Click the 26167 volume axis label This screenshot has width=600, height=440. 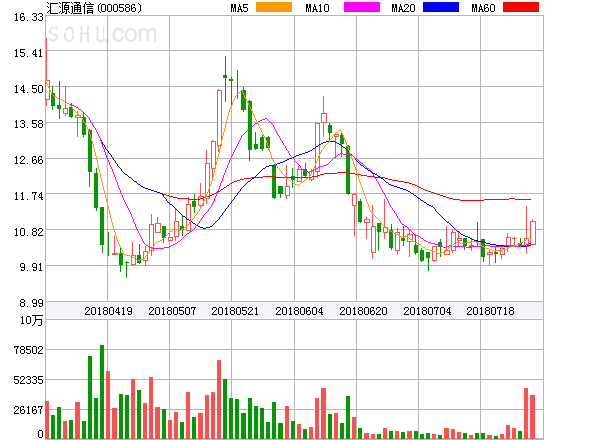tap(29, 410)
